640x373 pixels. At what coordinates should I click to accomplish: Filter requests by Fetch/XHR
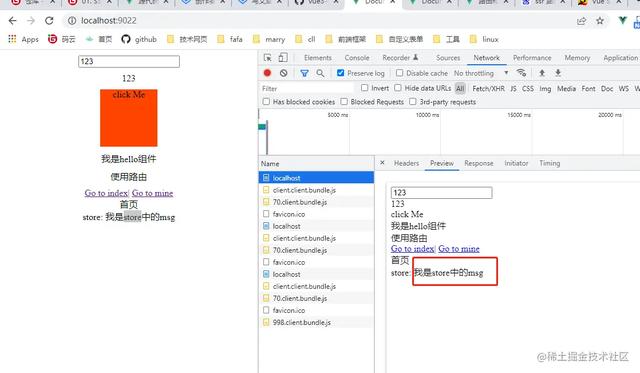tap(488, 88)
